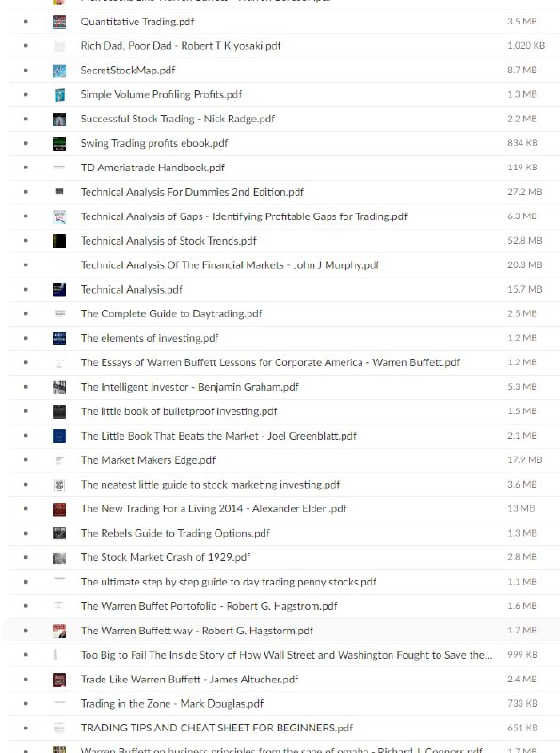Open The Complete Guide to Daytrading.pdf
The width and height of the screenshot is (560, 753).
coord(171,314)
